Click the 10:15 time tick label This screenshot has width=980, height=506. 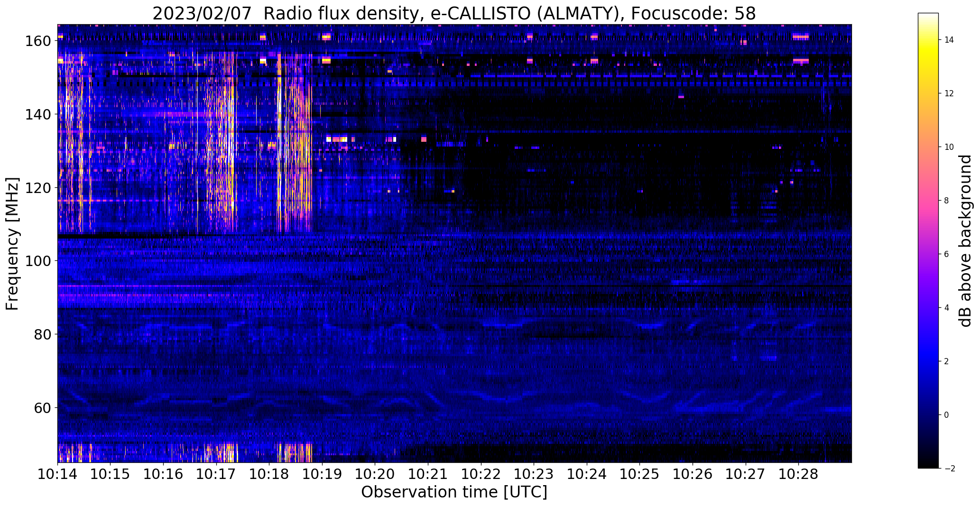pos(111,474)
